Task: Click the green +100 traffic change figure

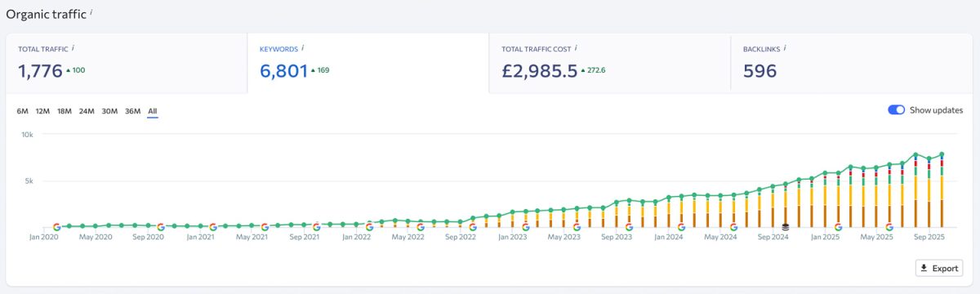Action: coord(75,70)
